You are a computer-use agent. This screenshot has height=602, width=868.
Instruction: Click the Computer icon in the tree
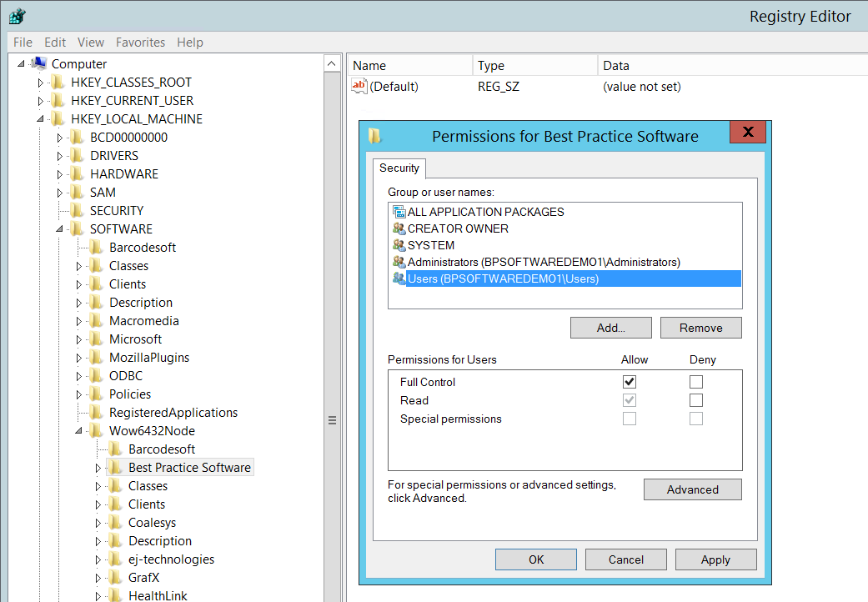click(38, 63)
